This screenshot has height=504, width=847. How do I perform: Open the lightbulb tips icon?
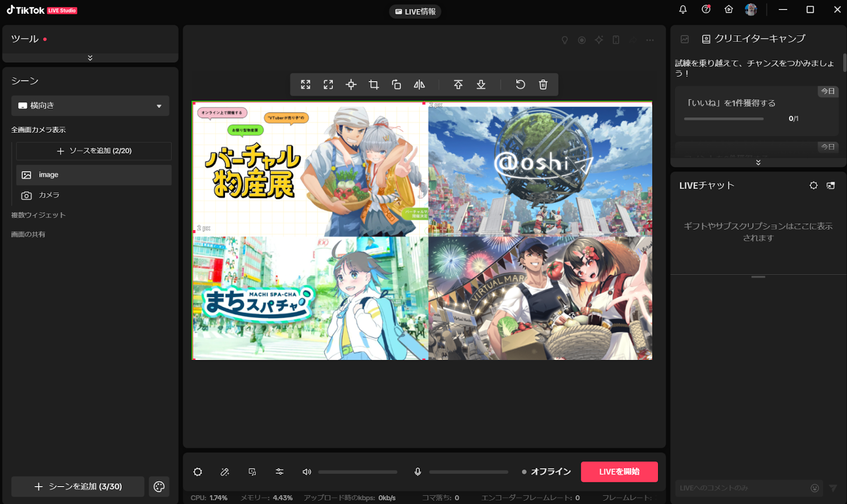565,40
